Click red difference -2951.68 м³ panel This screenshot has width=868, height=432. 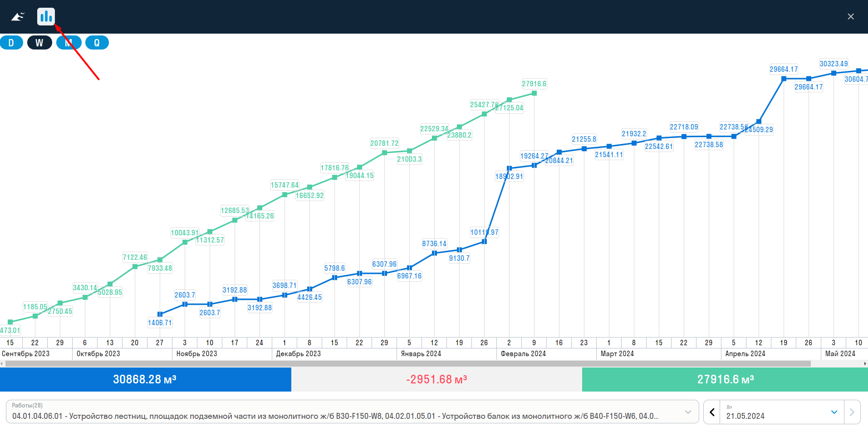pyautogui.click(x=436, y=379)
